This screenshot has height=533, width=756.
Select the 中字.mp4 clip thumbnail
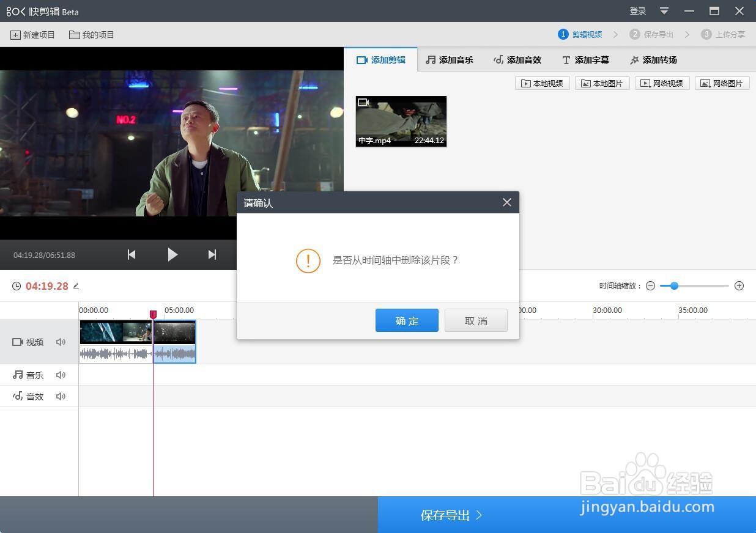tap(401, 121)
